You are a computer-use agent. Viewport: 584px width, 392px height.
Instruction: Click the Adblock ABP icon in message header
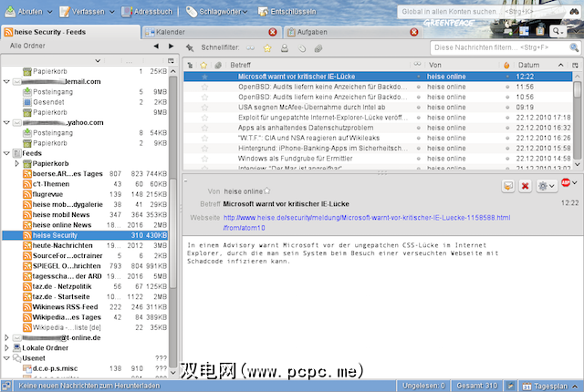[565, 184]
